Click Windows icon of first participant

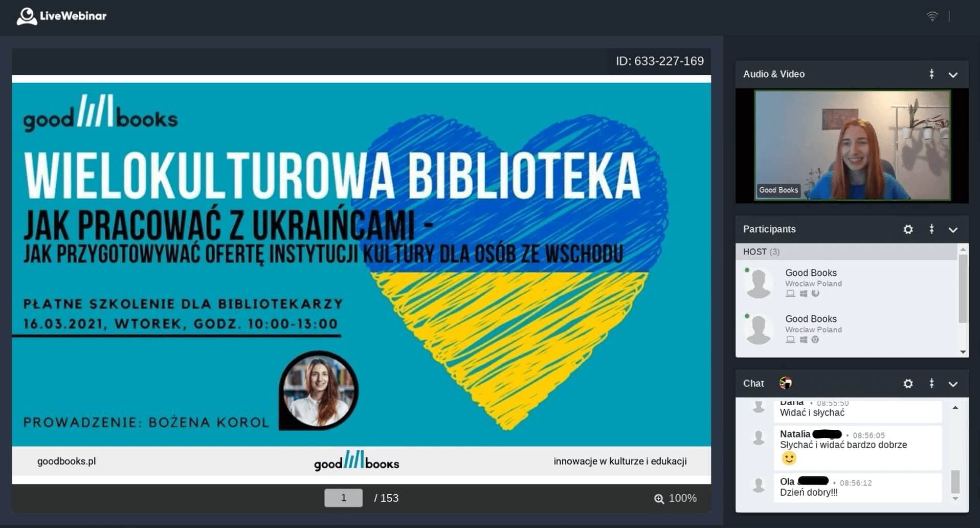click(x=803, y=294)
